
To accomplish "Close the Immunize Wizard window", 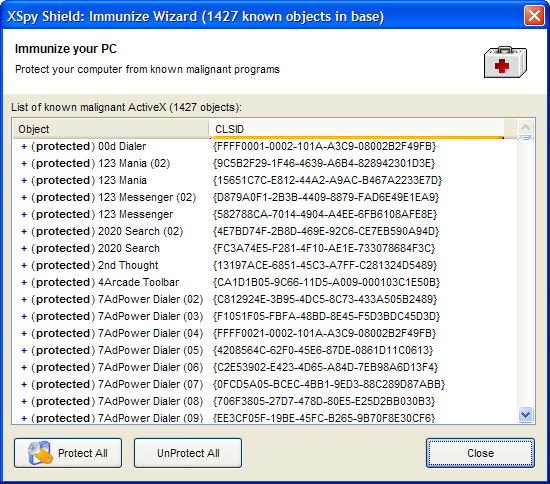I will [x=534, y=16].
